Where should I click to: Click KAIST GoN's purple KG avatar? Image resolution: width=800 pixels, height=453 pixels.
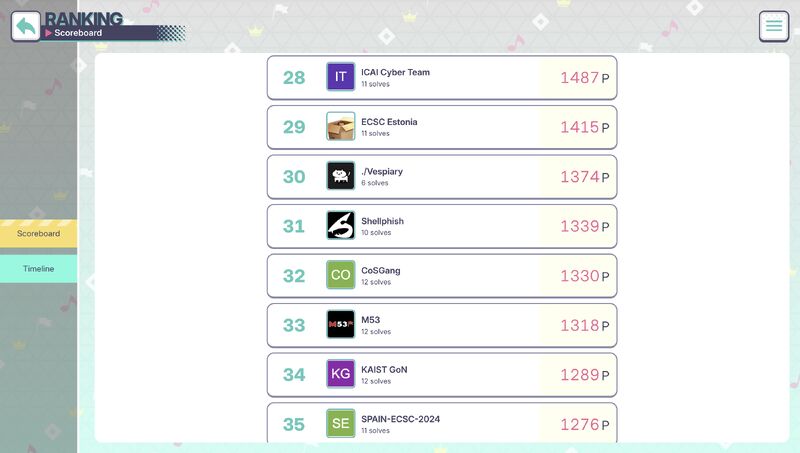coord(340,374)
